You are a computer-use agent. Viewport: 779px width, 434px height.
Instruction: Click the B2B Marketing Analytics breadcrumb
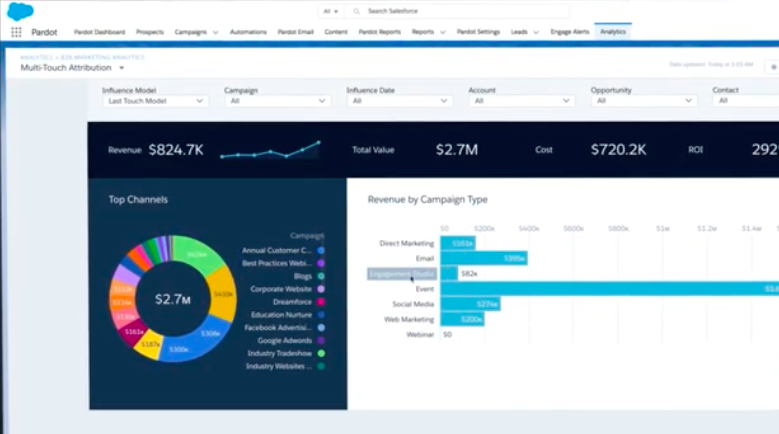[x=102, y=57]
